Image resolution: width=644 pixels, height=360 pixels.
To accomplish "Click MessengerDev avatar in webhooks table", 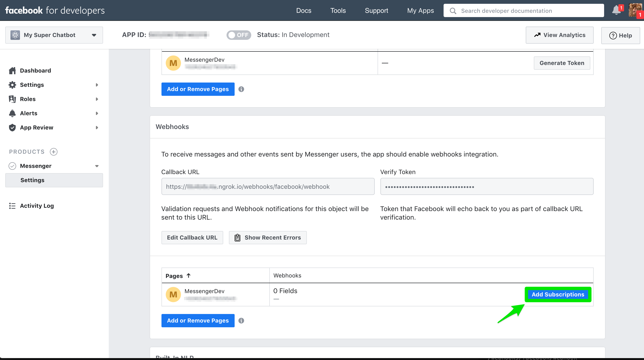I will (x=173, y=295).
